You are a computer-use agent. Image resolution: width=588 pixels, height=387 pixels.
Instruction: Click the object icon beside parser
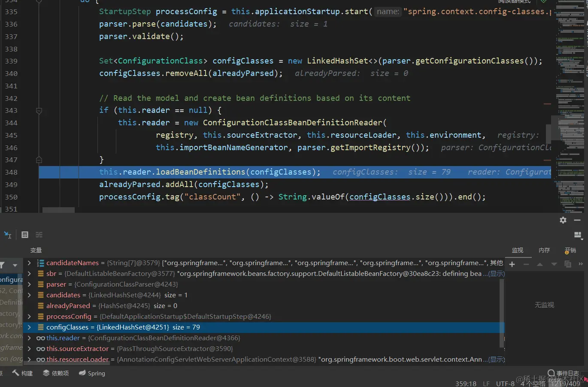point(41,284)
